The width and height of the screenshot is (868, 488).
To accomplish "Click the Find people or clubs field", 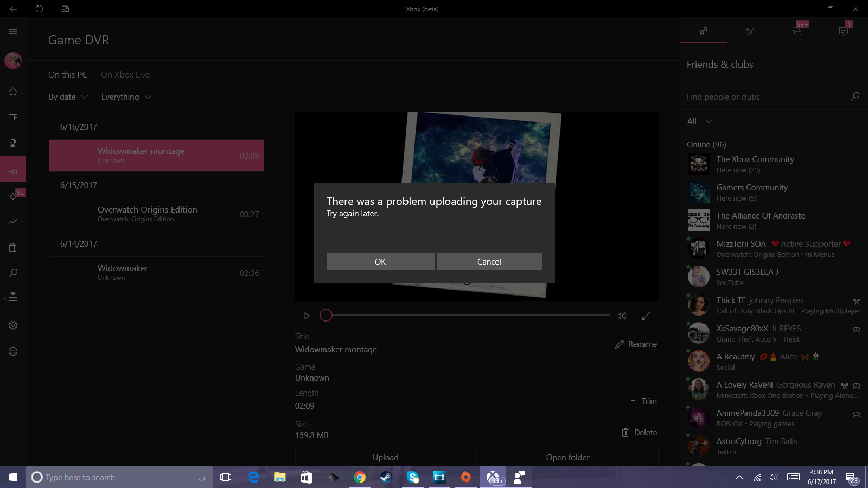I will tap(765, 97).
